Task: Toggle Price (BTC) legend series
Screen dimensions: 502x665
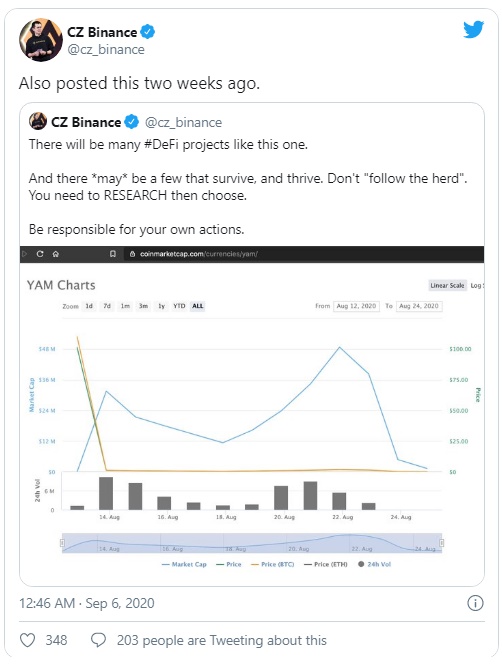Action: click(273, 564)
